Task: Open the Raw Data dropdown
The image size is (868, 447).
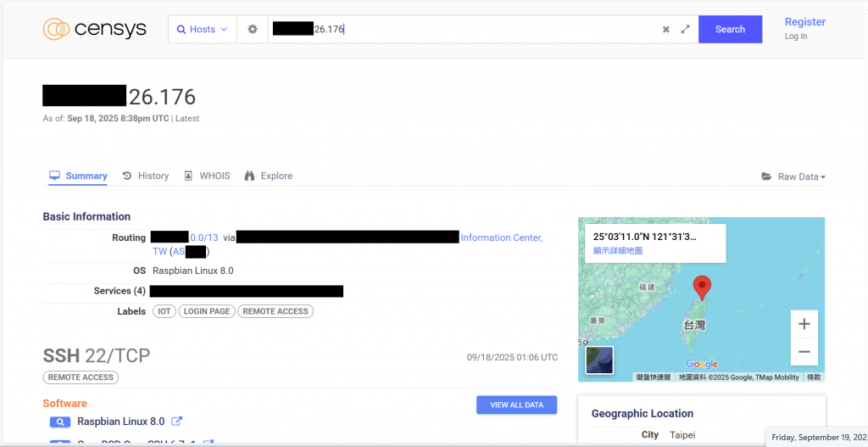Action: pos(793,176)
